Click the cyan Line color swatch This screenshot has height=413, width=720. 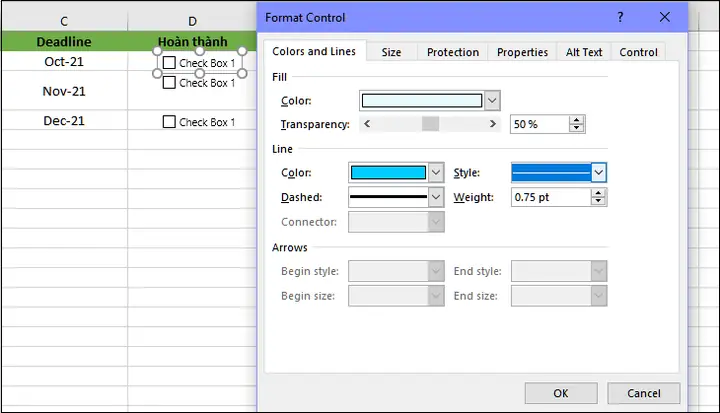[388, 173]
